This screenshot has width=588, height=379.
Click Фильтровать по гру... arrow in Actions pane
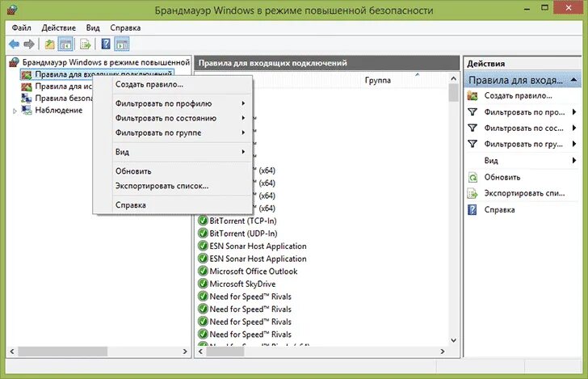pyautogui.click(x=574, y=144)
